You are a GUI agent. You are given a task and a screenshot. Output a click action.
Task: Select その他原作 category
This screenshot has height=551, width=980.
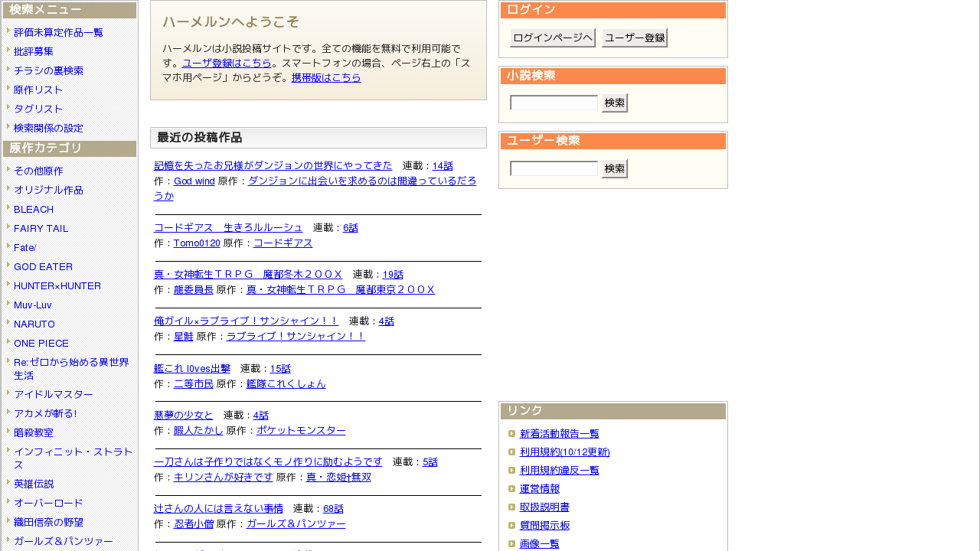(x=38, y=171)
